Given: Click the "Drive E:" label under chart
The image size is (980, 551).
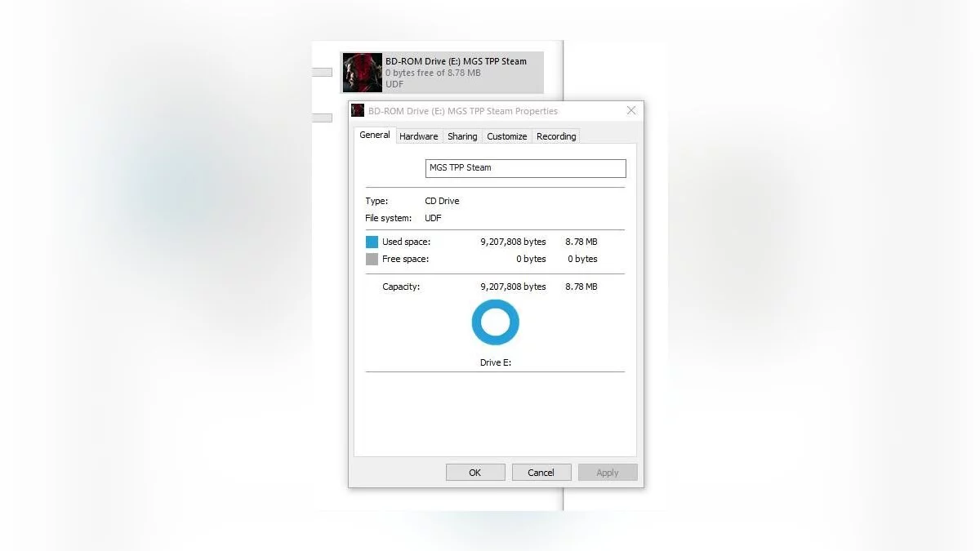Looking at the screenshot, I should pos(496,362).
